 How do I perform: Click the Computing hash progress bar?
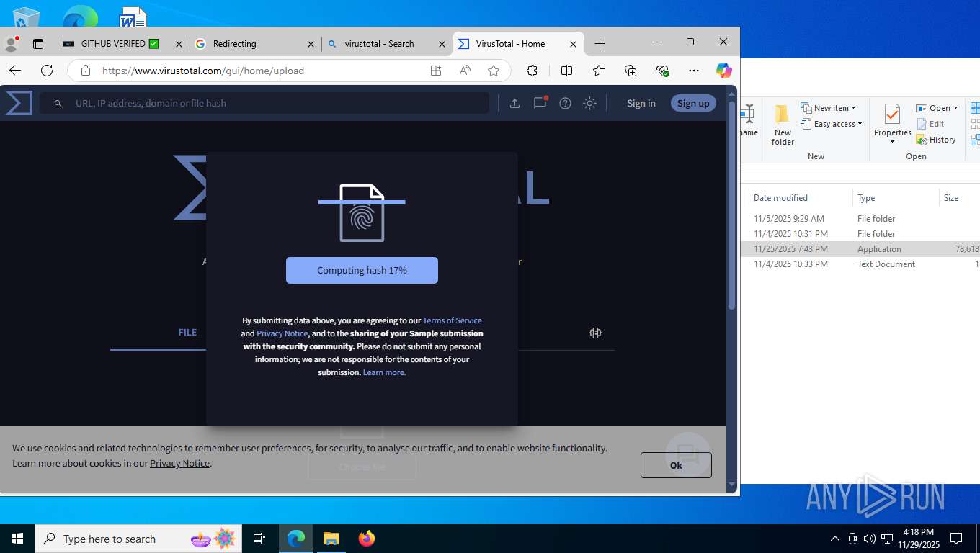coord(362,270)
